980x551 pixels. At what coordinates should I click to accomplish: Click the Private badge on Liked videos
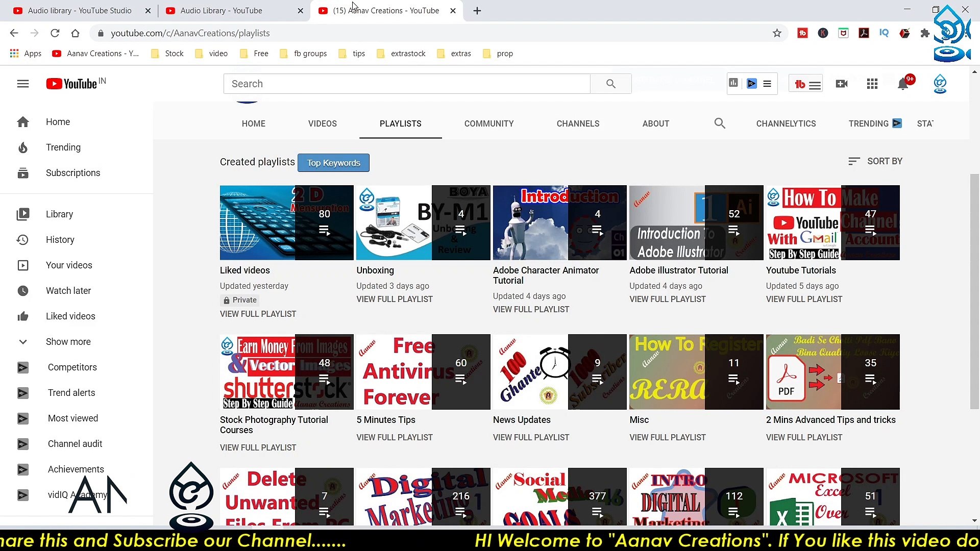point(239,300)
